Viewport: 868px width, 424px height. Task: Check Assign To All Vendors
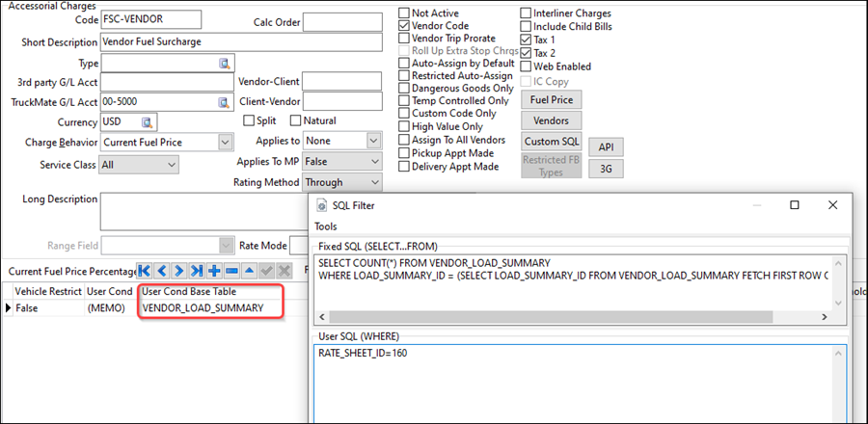pos(405,140)
